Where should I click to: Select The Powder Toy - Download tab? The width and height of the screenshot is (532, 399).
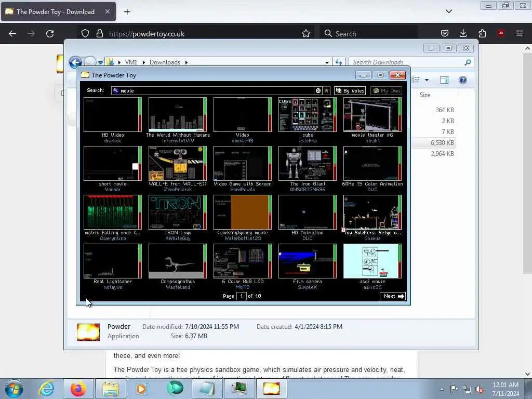tap(58, 11)
